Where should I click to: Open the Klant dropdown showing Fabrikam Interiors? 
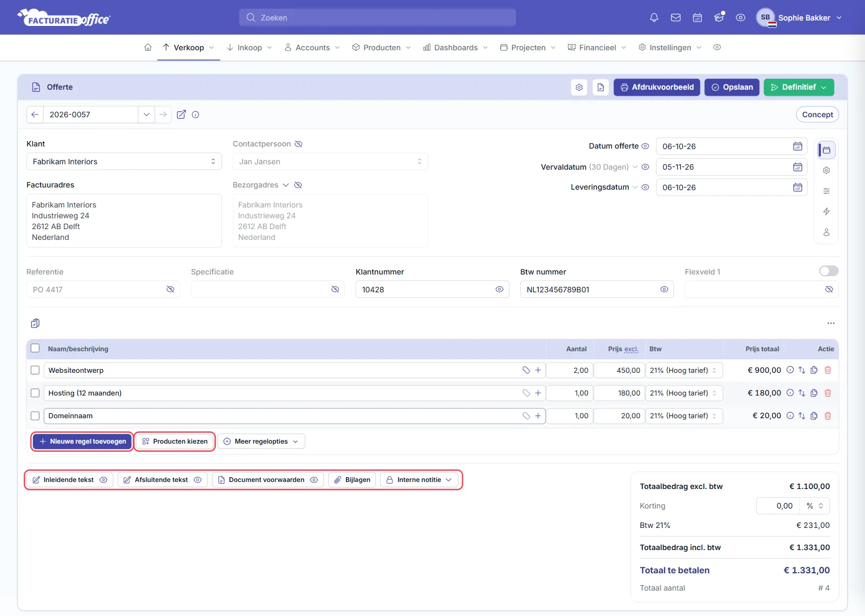click(124, 162)
